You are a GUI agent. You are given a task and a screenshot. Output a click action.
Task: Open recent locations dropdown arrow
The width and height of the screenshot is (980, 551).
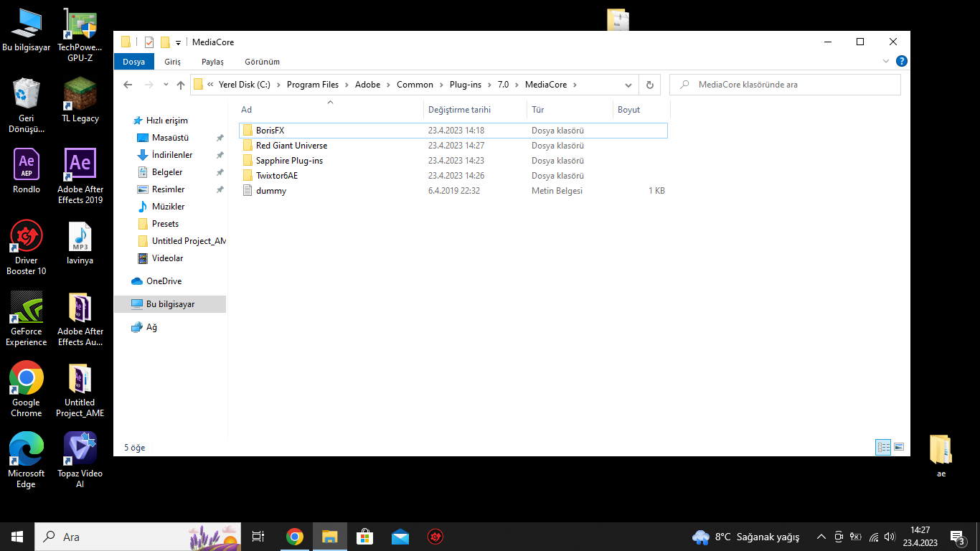[166, 85]
